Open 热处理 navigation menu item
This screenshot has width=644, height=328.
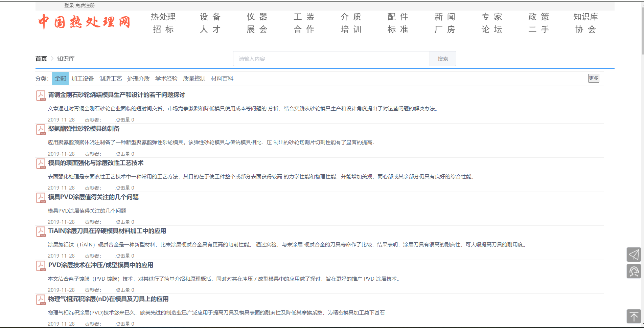click(163, 17)
